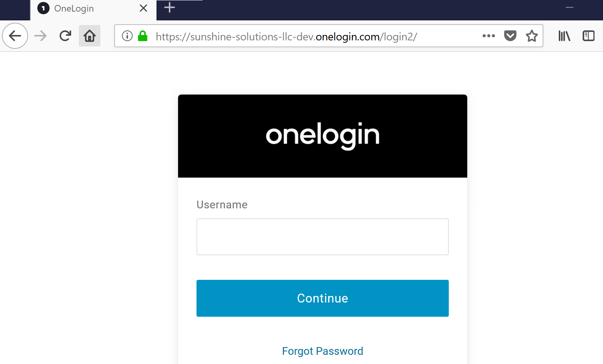Open the page actions three-dot menu
Image resolution: width=603 pixels, height=364 pixels.
click(488, 36)
